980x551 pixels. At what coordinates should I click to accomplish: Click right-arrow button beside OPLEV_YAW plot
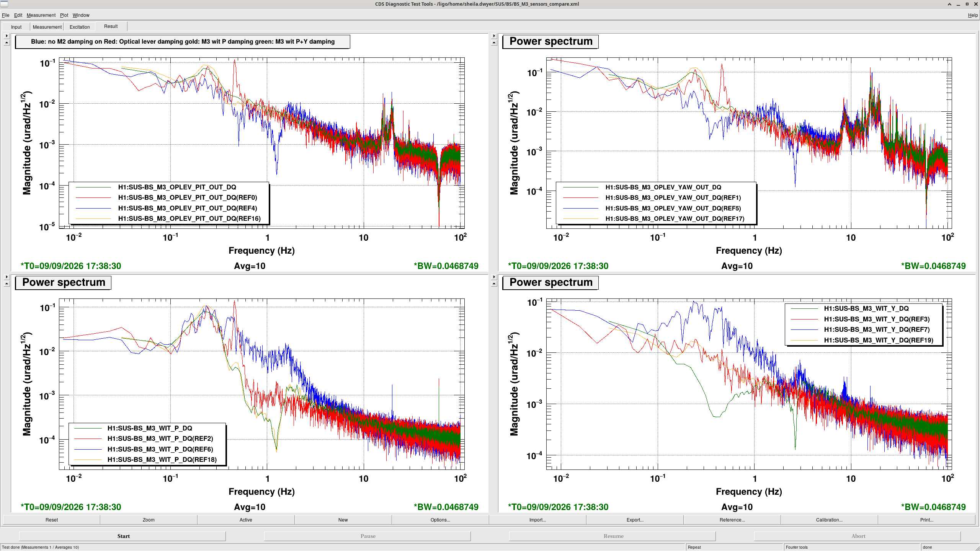pyautogui.click(x=494, y=36)
